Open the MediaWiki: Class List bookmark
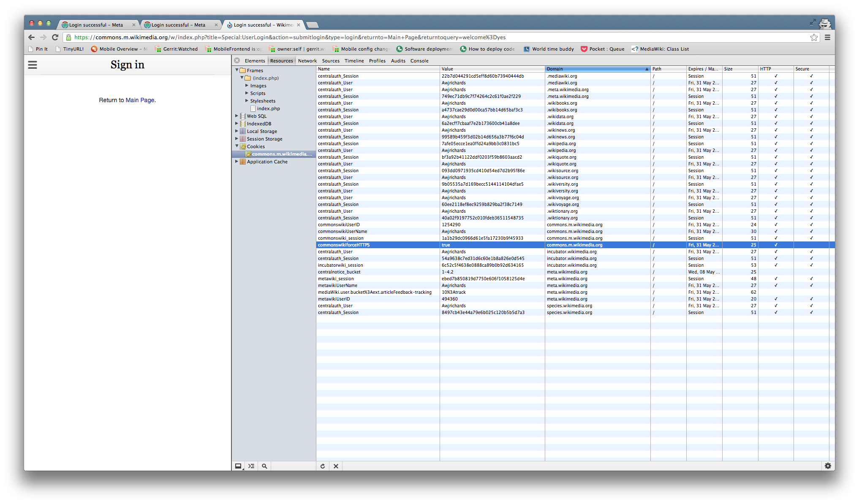This screenshot has height=504, width=859. tap(660, 49)
